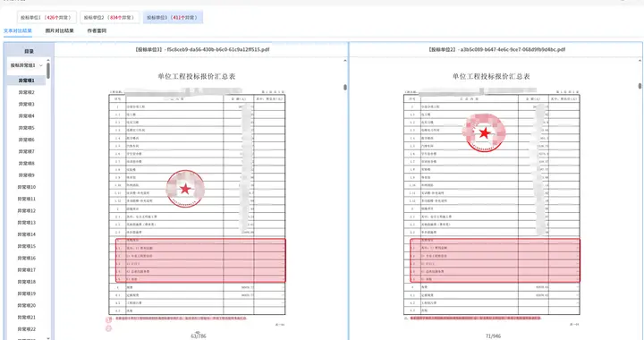Select the 投标单位1 (426个异常) button
644x340 pixels.
[47, 18]
